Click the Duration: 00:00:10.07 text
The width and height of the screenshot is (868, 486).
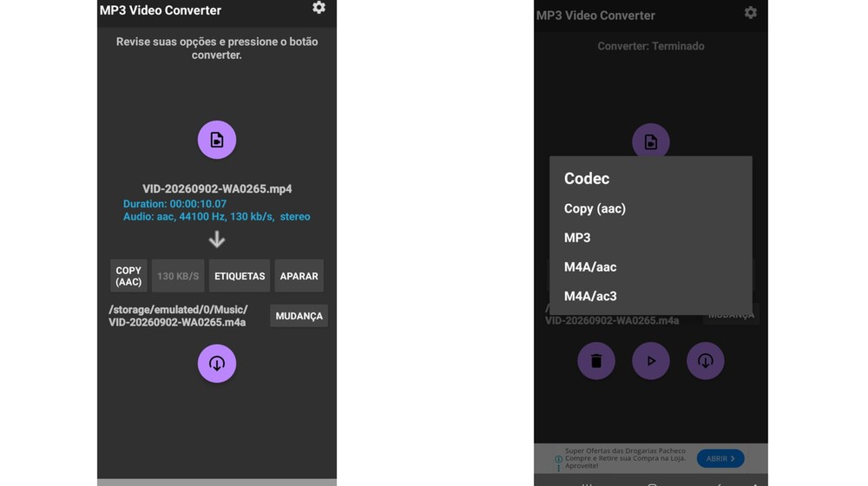pos(174,204)
